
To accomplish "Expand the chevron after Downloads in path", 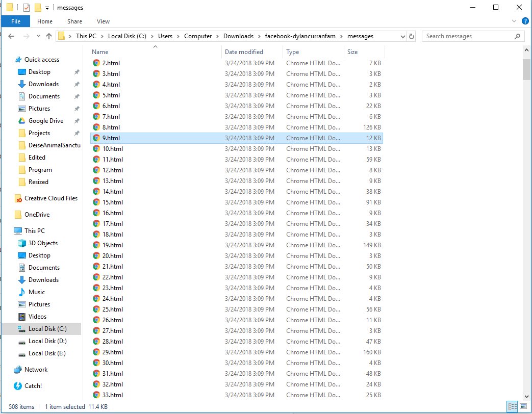I will point(259,36).
